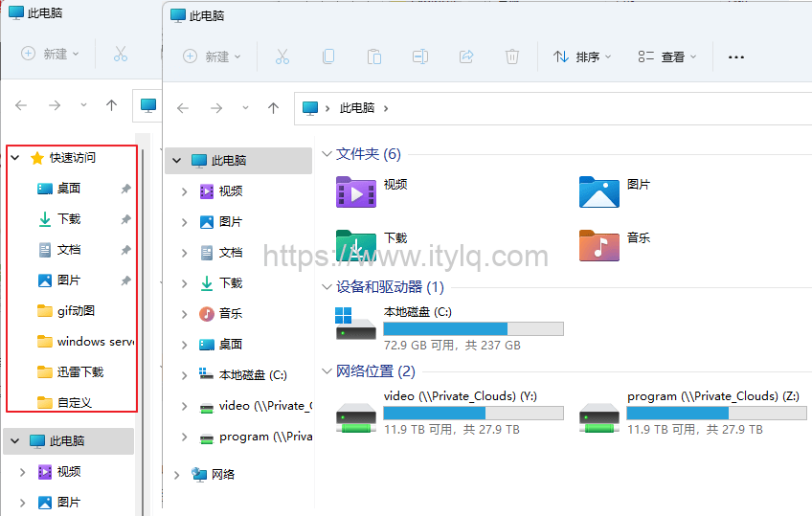Click up arrow in the back window
Screen dimensions: 812x516
click(111, 105)
